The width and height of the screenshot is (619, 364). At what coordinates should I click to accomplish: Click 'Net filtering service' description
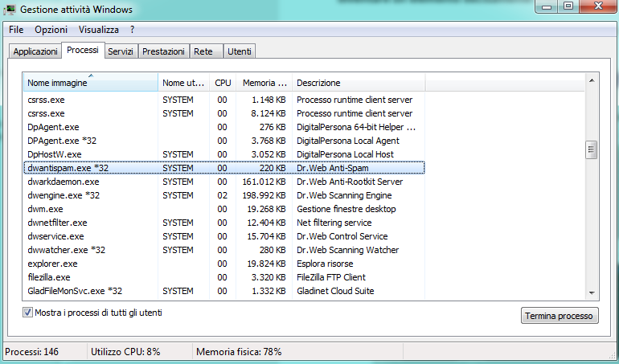click(x=334, y=223)
